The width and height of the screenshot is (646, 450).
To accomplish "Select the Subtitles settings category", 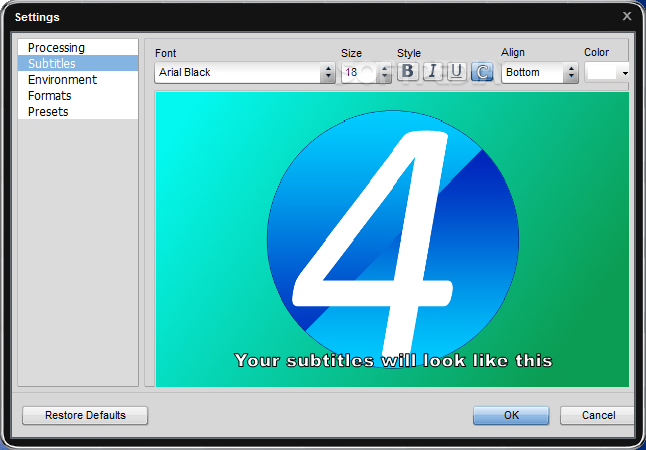I will coord(78,63).
